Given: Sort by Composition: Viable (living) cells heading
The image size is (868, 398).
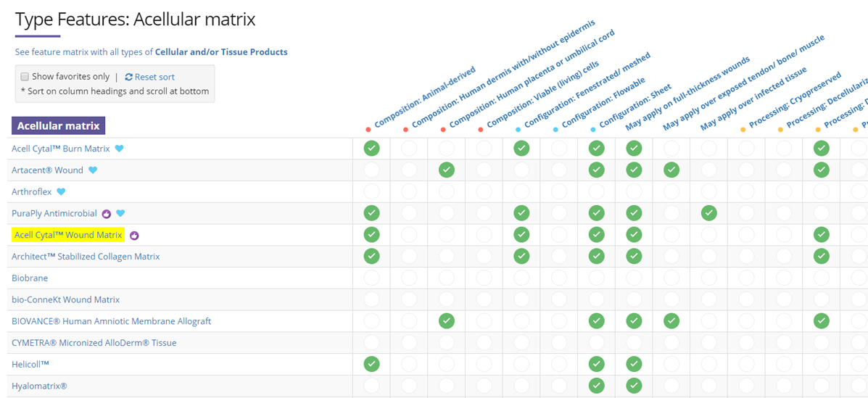Looking at the screenshot, I should tap(542, 95).
